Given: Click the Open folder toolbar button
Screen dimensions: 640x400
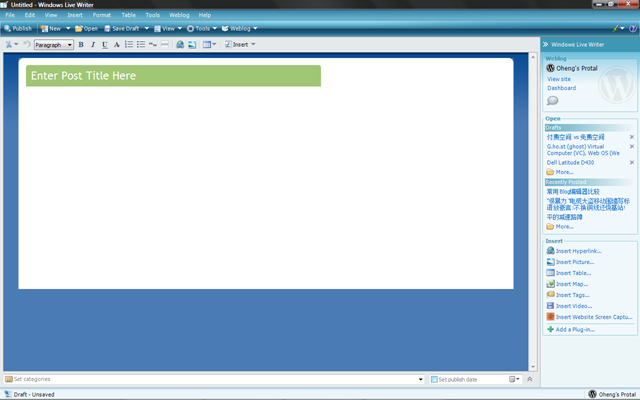Looking at the screenshot, I should (x=85, y=29).
